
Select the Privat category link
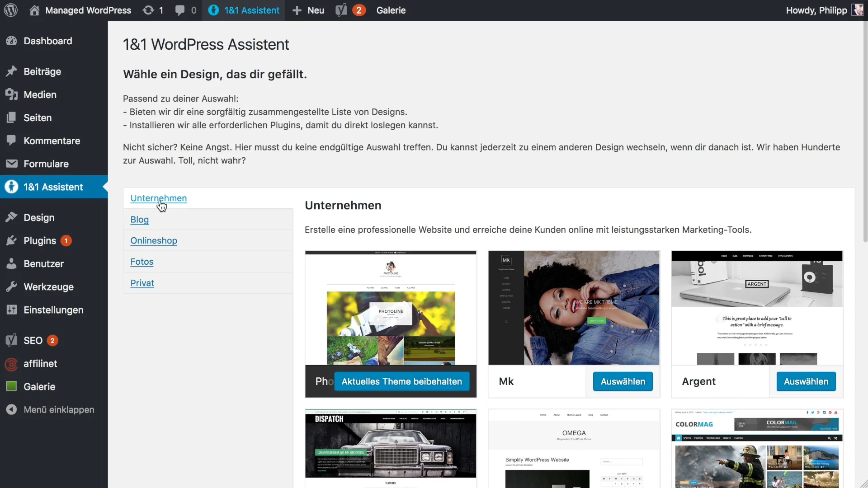tap(142, 283)
